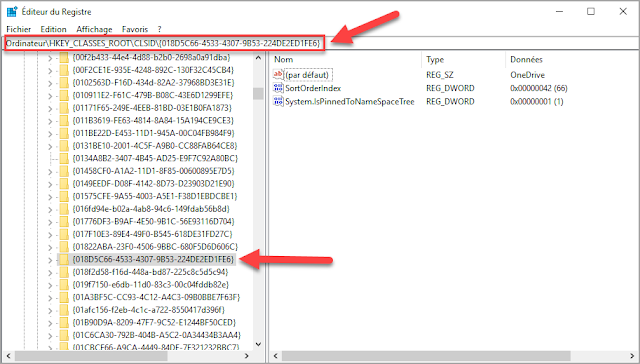Click folder icon of {019f7150-e6db-11d0-83c3-00c04fddb82e}

point(64,285)
